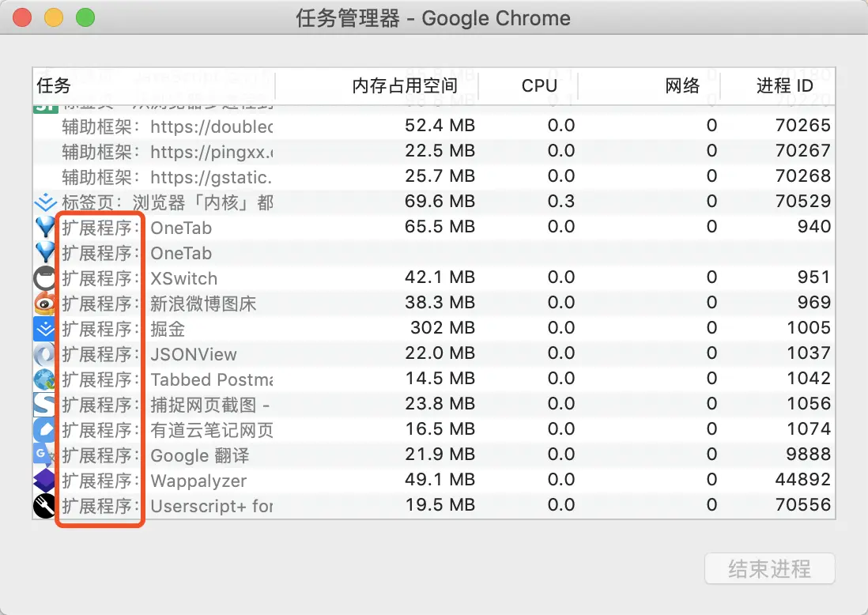
Task: Select the Wappalyzer extension name
Action: (198, 481)
